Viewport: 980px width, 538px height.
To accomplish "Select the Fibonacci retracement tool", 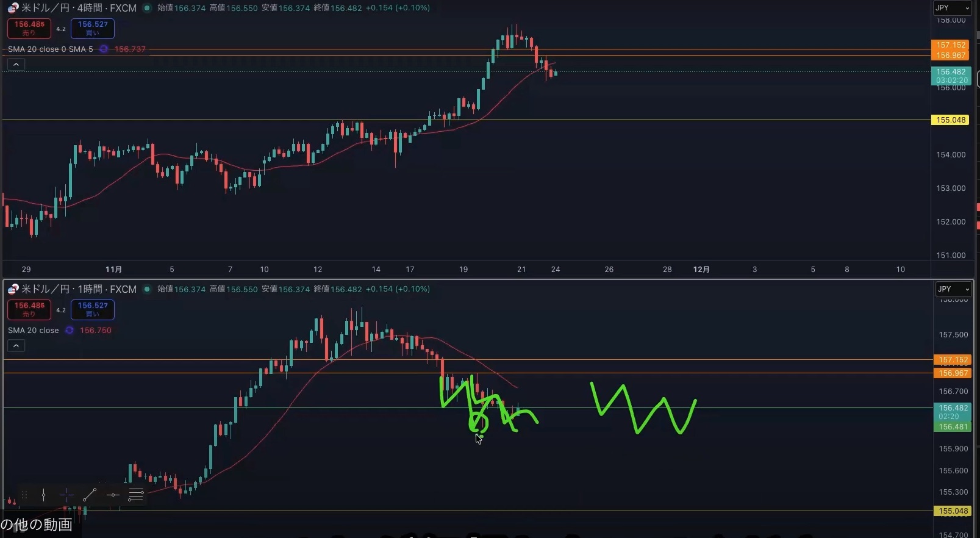I will [x=136, y=495].
